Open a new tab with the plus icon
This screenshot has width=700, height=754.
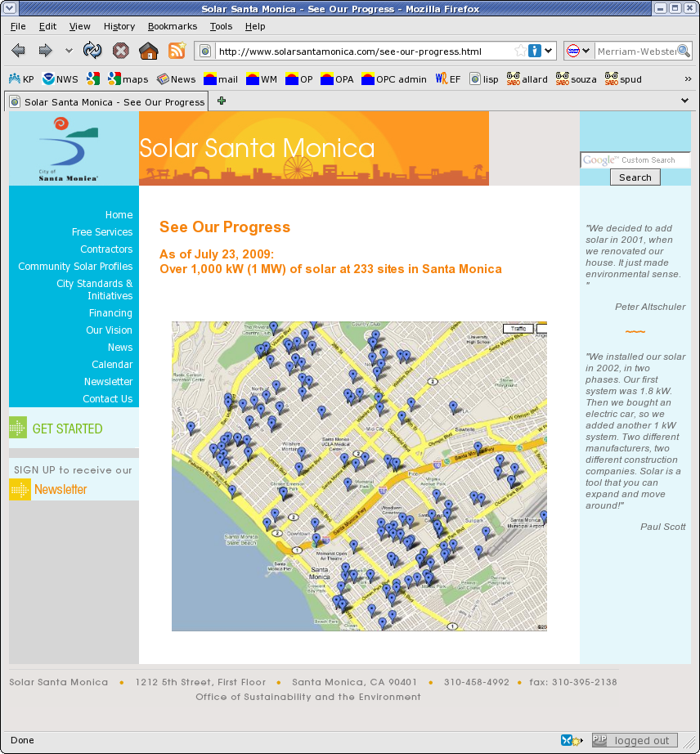pos(222,101)
